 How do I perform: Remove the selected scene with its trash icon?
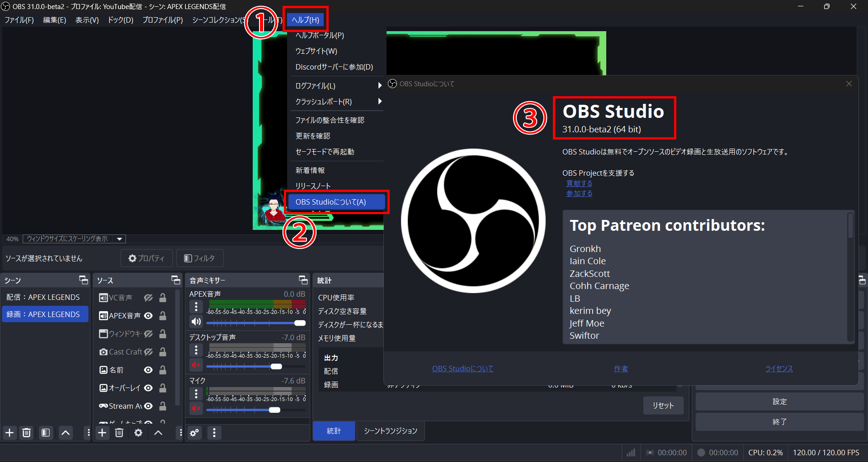(x=27, y=433)
